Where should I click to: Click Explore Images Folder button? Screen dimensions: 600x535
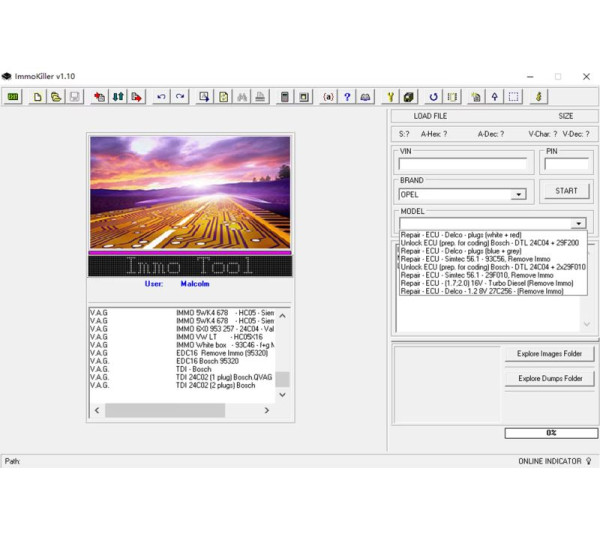coord(549,354)
